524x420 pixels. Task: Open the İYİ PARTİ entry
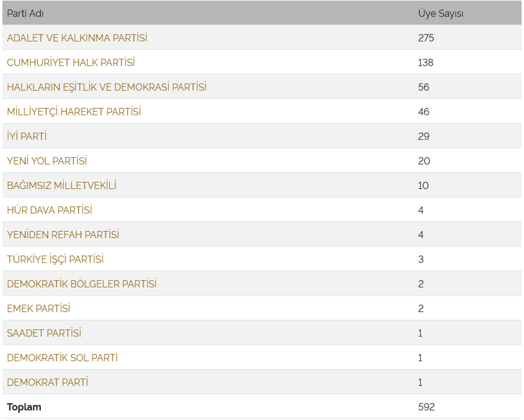pyautogui.click(x=27, y=136)
